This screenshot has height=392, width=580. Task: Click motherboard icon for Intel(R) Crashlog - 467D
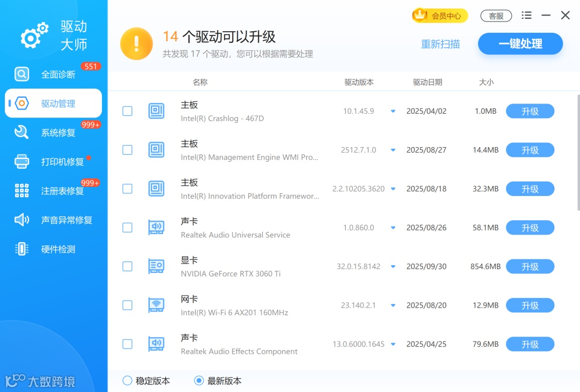(x=156, y=111)
